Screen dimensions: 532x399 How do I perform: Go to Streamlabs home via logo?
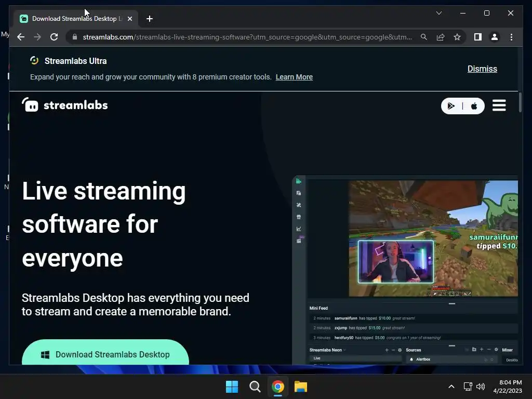pos(65,105)
